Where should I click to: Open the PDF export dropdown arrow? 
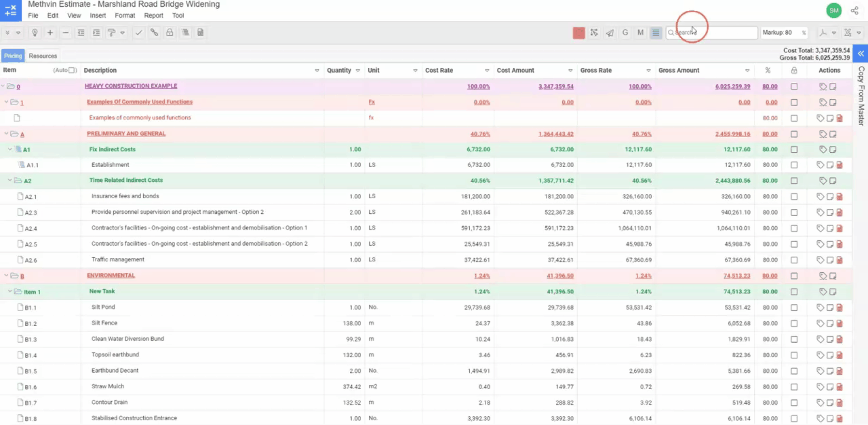[x=834, y=33]
